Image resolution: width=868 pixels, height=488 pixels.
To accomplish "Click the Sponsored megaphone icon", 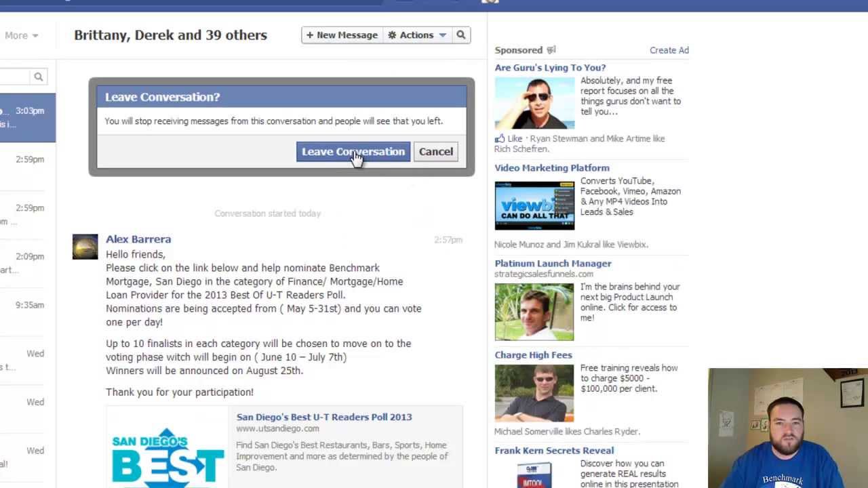I will 551,50.
